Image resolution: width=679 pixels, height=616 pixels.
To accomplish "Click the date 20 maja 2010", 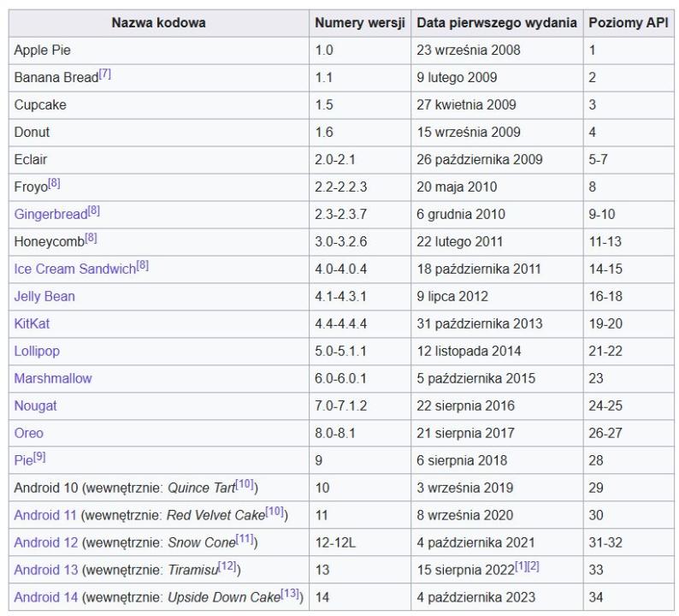I will (457, 187).
